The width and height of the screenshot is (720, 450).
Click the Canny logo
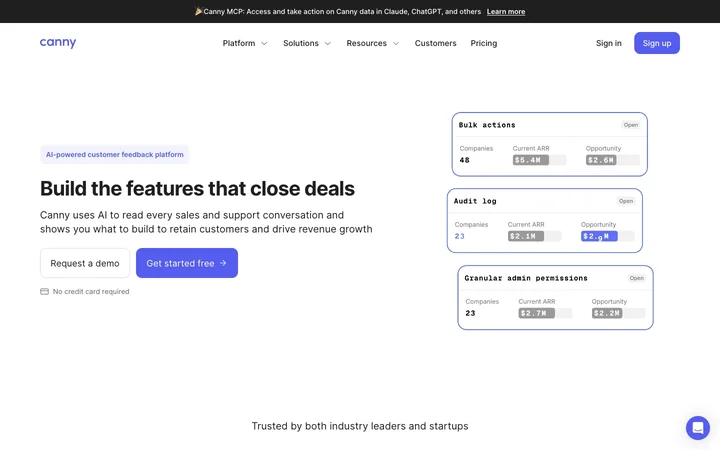click(58, 43)
